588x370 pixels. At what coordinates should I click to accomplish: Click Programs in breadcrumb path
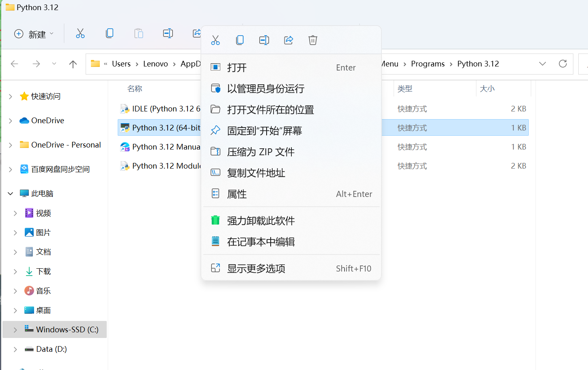coord(428,64)
